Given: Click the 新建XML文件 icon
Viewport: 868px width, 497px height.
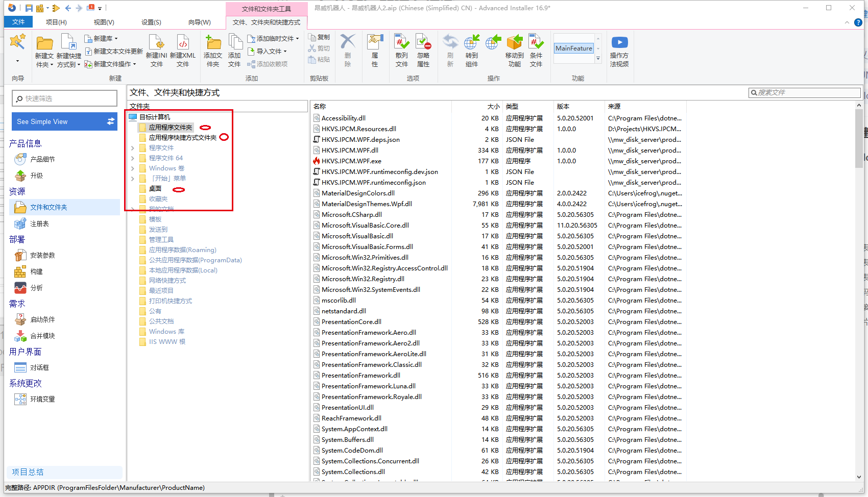Looking at the screenshot, I should [x=183, y=43].
